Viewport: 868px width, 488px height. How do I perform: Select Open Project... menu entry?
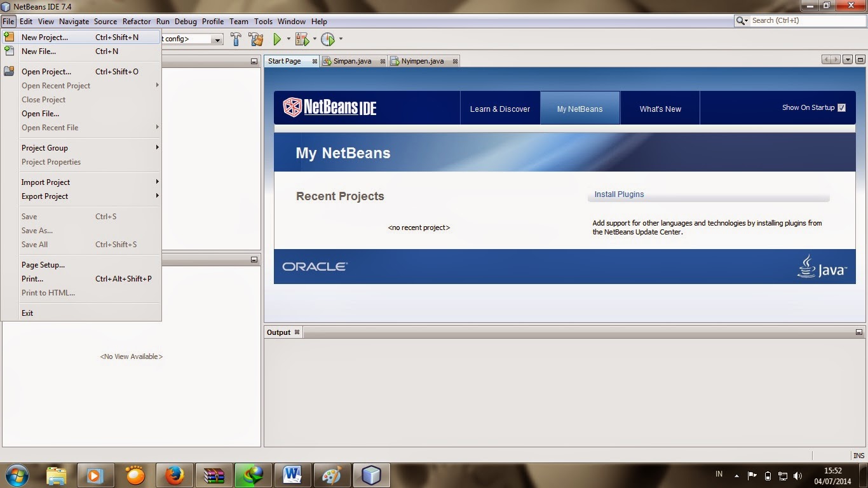coord(81,71)
